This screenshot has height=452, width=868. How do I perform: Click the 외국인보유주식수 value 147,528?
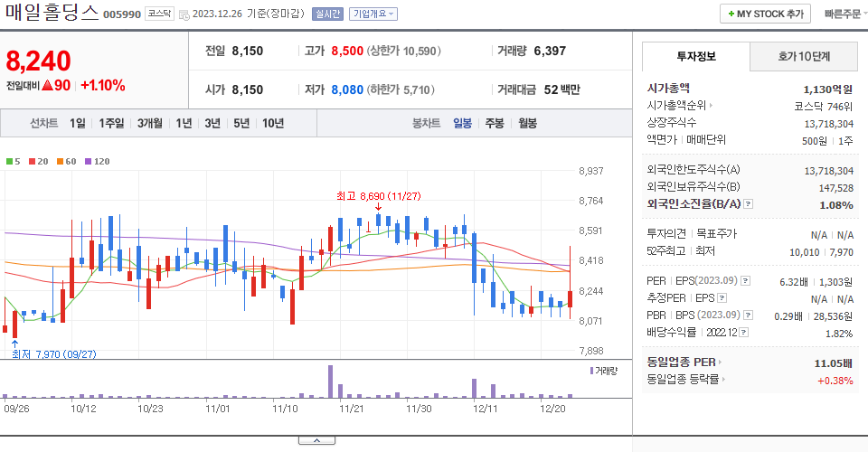point(835,188)
